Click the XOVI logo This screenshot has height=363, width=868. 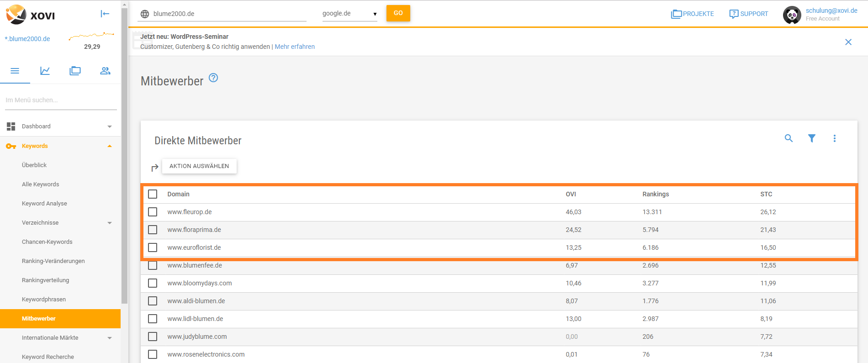pyautogui.click(x=30, y=15)
